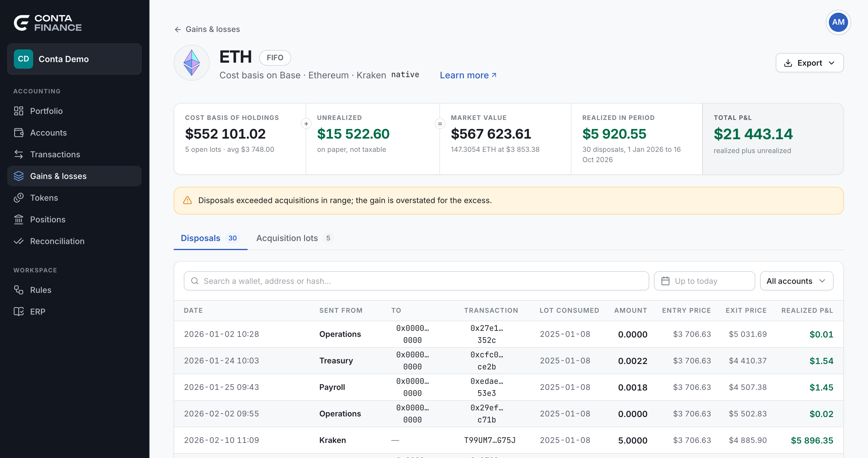This screenshot has height=458, width=868.
Task: Click the $4 410.37 exit price cell
Action: tap(748, 361)
